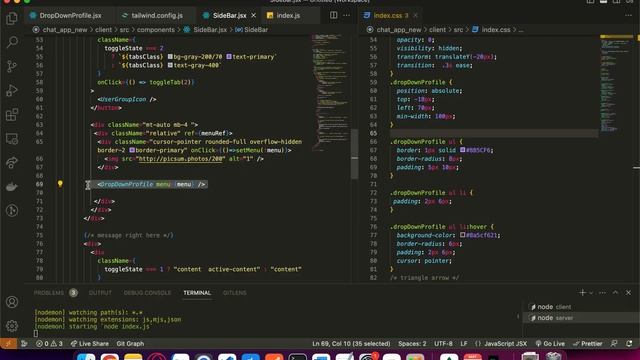Click the left editor minimap
The height and width of the screenshot is (360, 640).
[x=330, y=94]
